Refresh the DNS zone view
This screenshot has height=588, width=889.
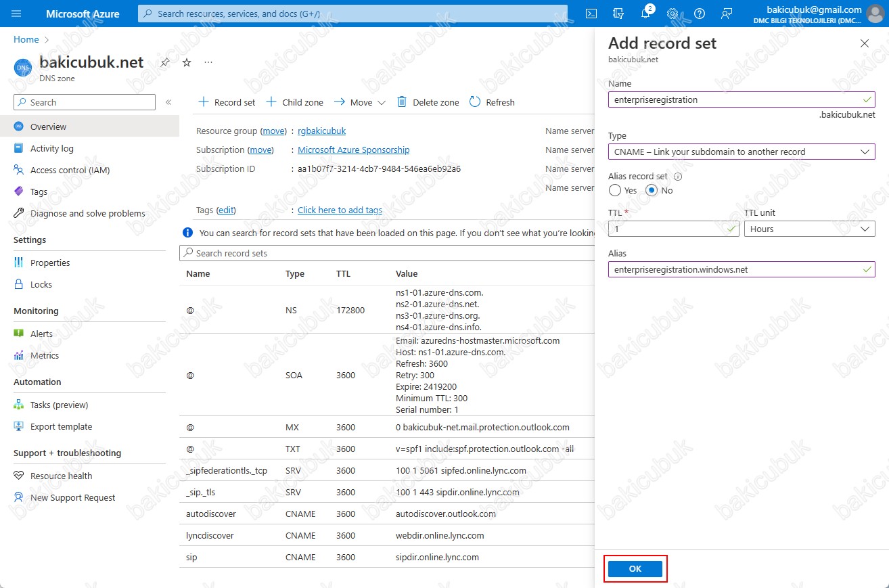click(492, 102)
